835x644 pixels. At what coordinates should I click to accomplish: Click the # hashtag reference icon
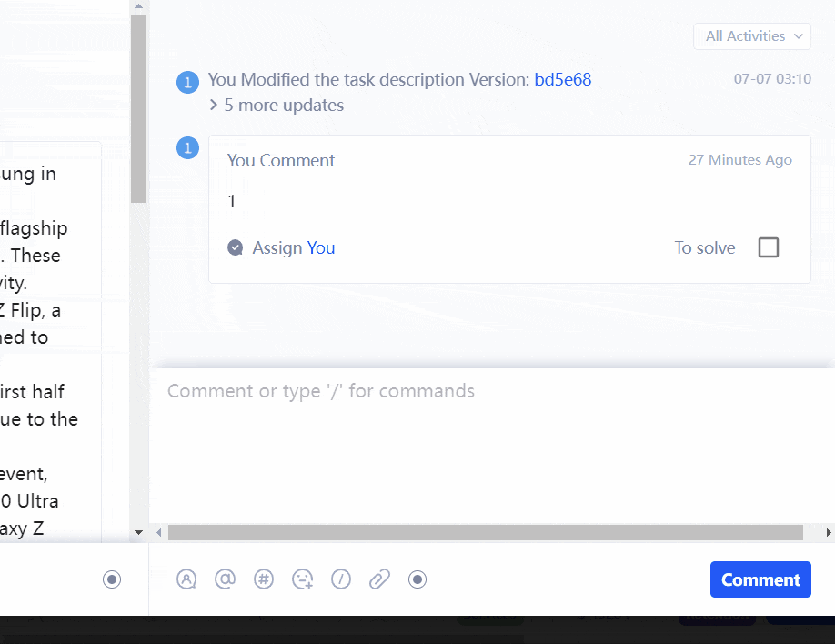click(264, 579)
